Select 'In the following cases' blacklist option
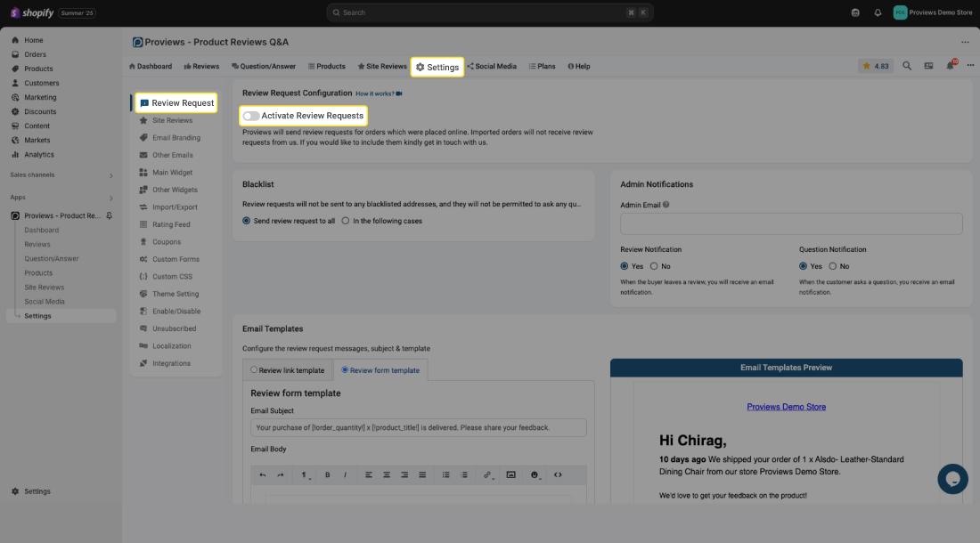Image resolution: width=980 pixels, height=543 pixels. pyautogui.click(x=346, y=221)
